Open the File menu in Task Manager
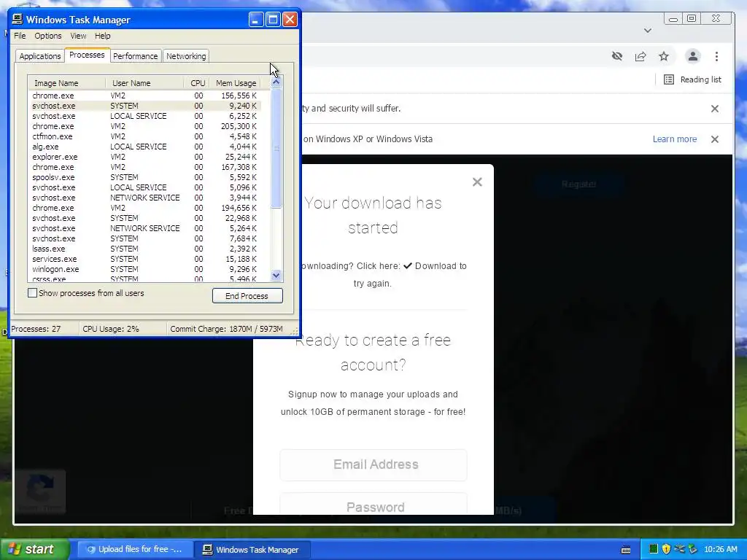 point(20,36)
